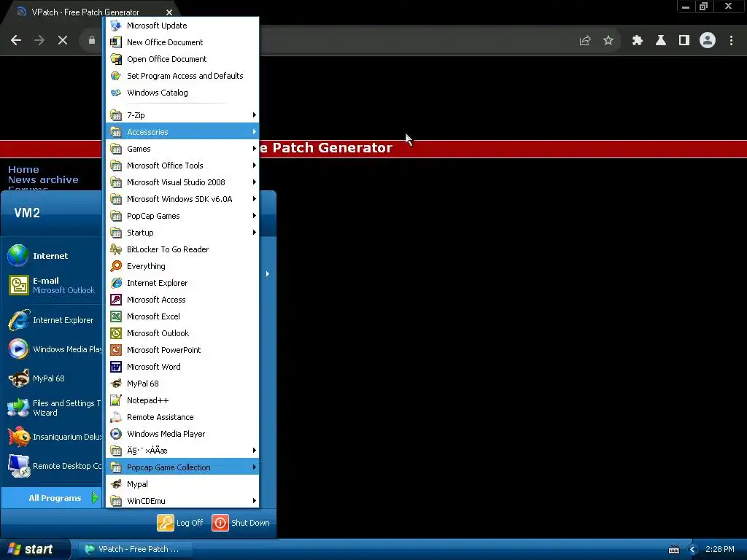The width and height of the screenshot is (747, 560).
Task: Open Internet from the pinned start menu
Action: 53,256
